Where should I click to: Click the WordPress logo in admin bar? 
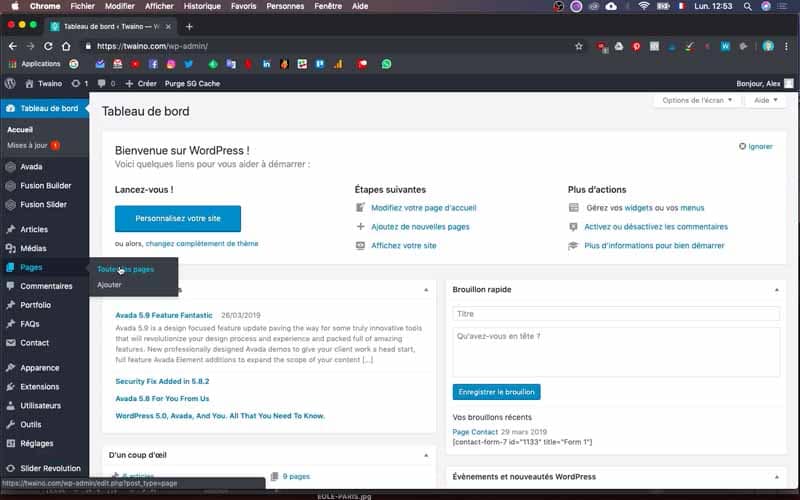(10, 83)
